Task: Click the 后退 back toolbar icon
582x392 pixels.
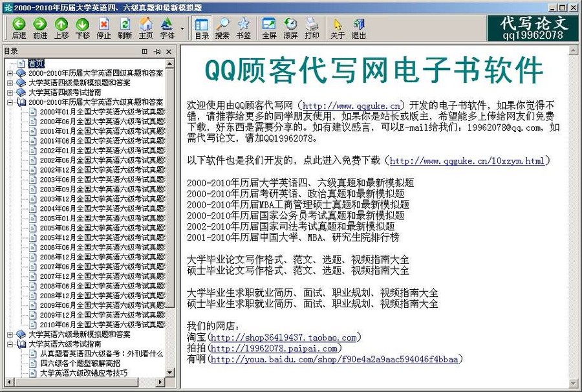Action: pyautogui.click(x=19, y=28)
